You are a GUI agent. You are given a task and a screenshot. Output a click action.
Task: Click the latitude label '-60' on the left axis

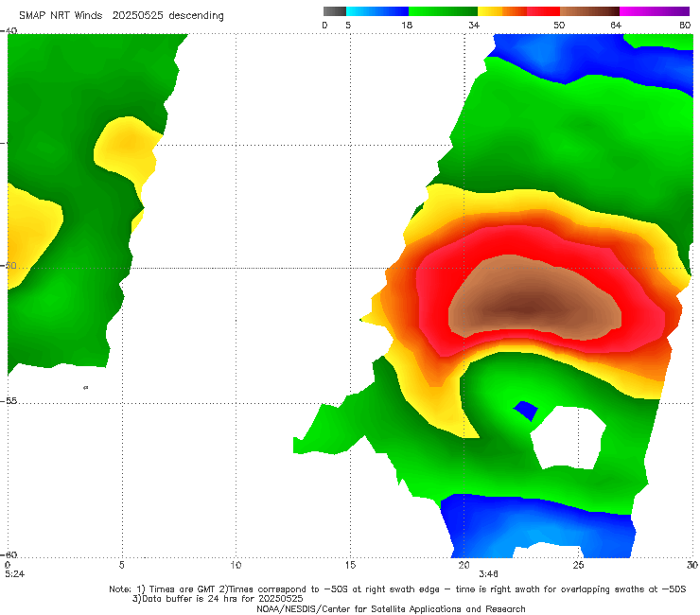click(x=9, y=554)
